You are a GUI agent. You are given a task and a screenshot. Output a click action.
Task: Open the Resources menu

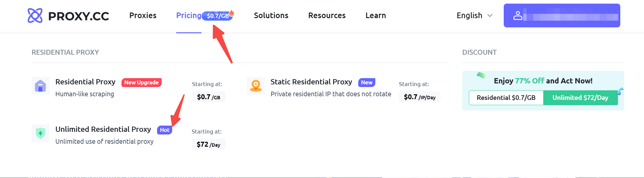[x=327, y=15]
